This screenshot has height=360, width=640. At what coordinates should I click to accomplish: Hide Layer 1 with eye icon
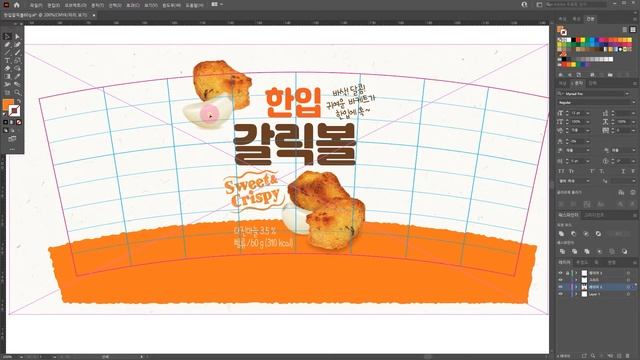560,294
